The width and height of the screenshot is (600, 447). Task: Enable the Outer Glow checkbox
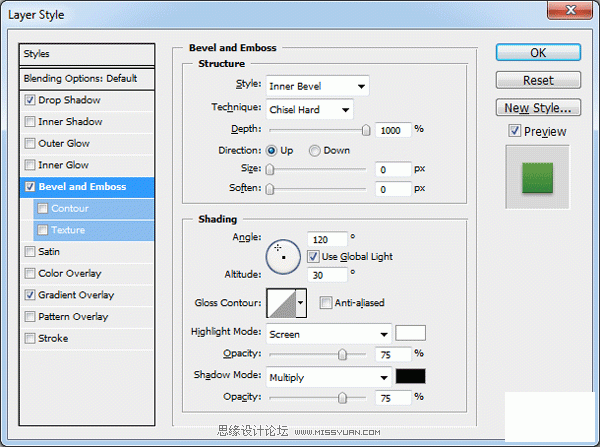coord(29,144)
